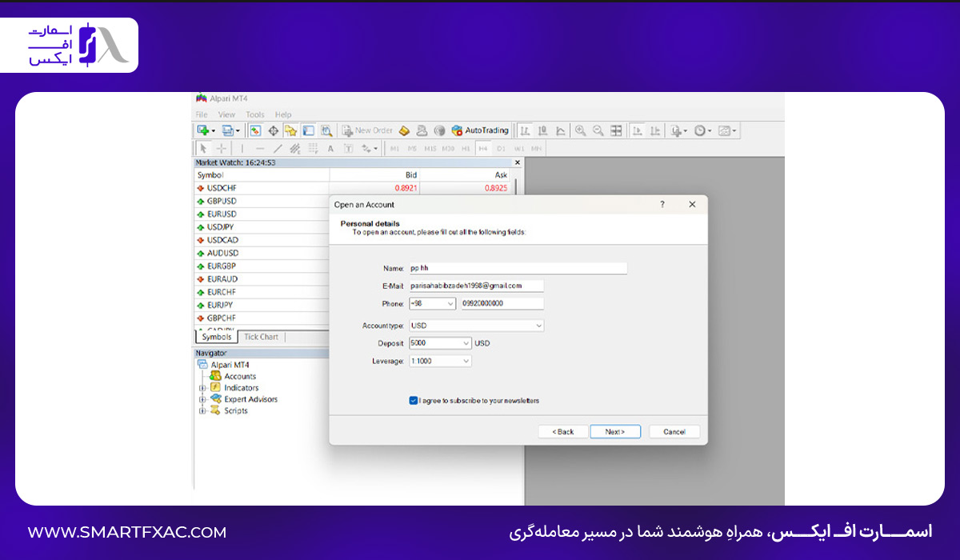The image size is (960, 560).
Task: Switch chart to Bar Chart icon
Action: 525,130
